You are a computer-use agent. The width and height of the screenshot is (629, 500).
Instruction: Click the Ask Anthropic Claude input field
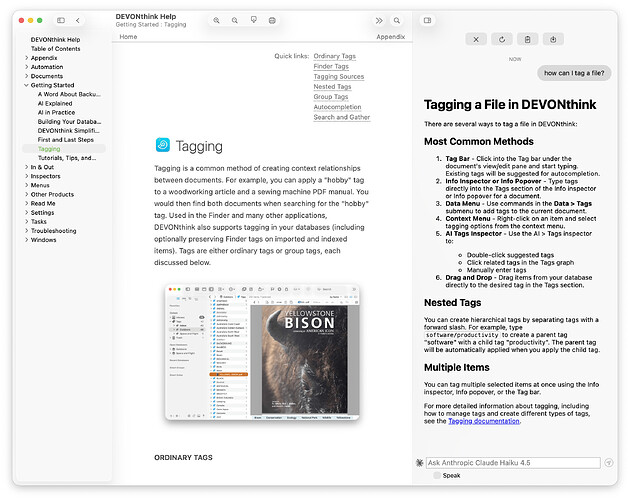[514, 463]
